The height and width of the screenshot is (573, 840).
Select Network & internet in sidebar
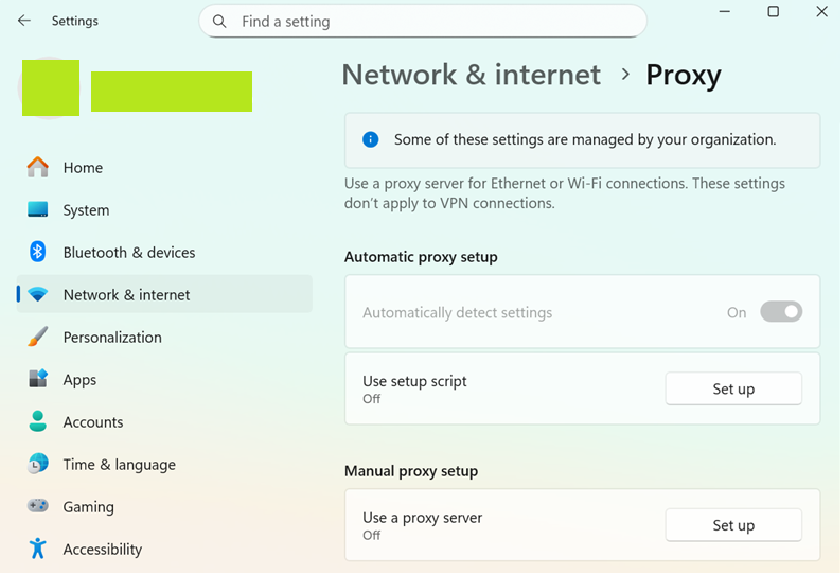click(x=126, y=294)
